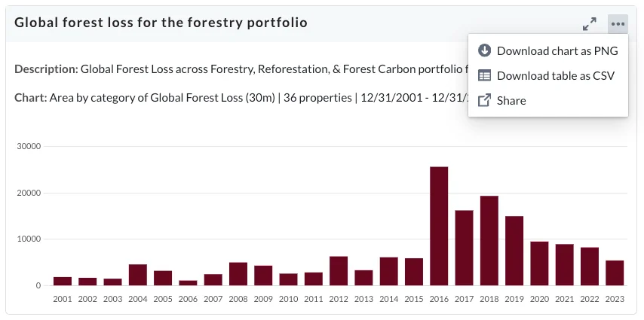Click the 2008 forest loss bar
This screenshot has width=644, height=320.
tap(238, 274)
